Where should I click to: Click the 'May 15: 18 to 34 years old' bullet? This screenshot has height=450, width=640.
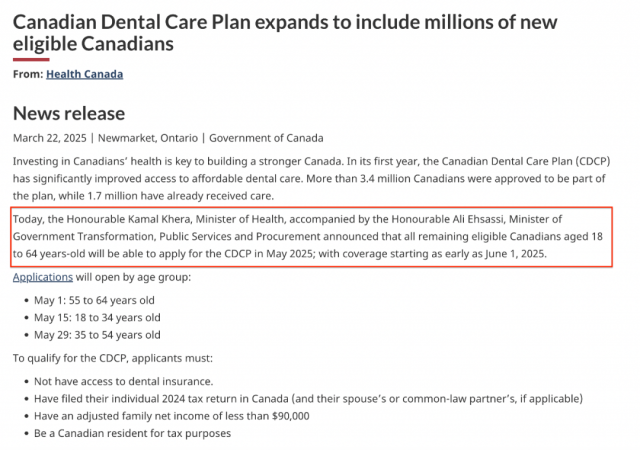97,318
